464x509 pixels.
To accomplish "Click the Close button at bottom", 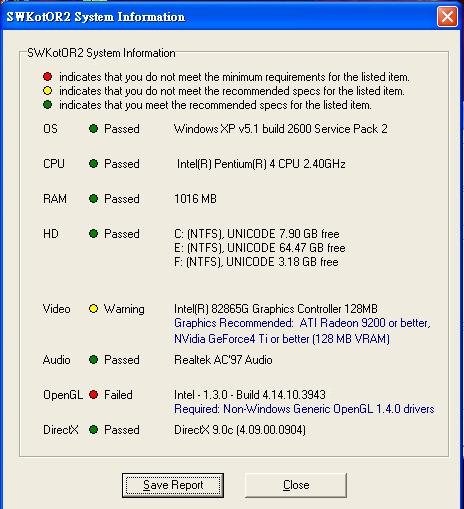I will click(296, 485).
